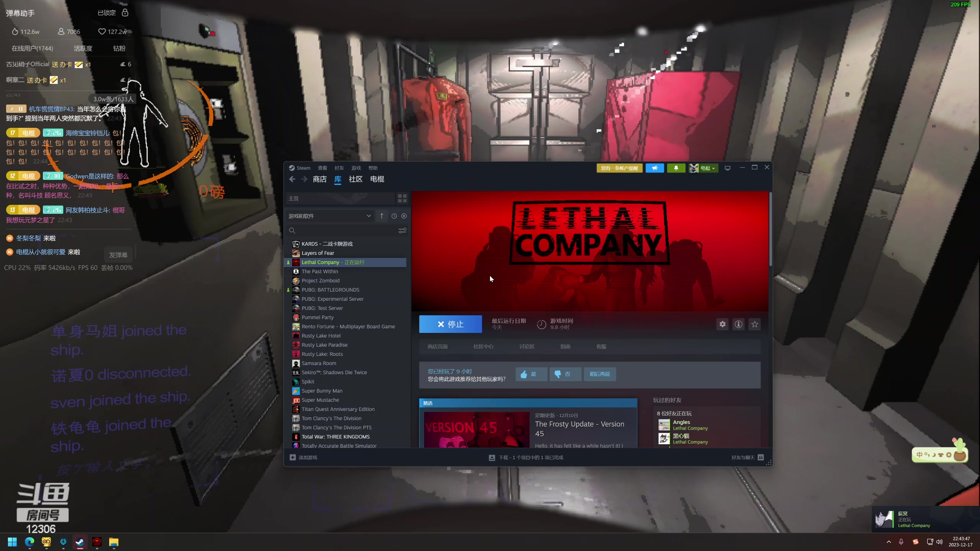
Task: Show hidden system tray icons
Action: (x=889, y=542)
